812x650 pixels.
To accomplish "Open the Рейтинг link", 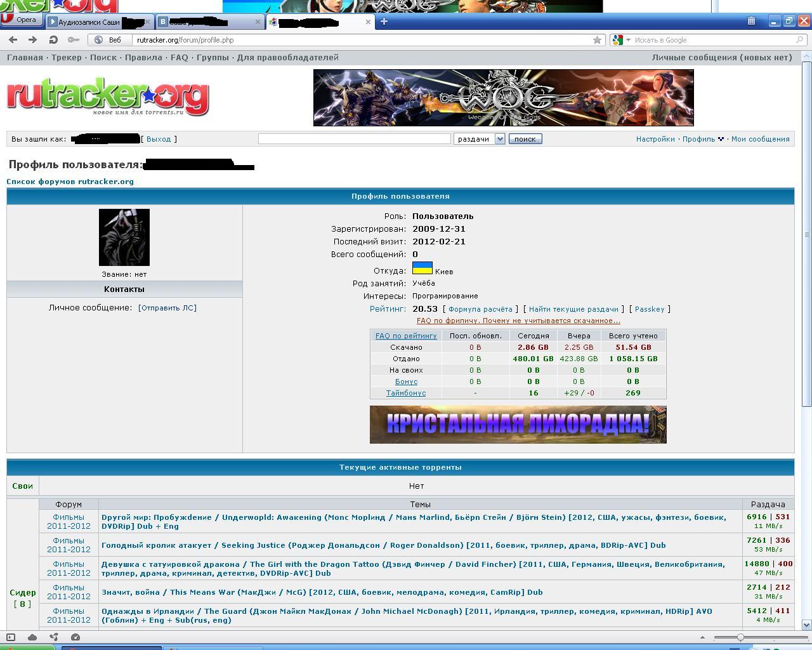I will [388, 309].
